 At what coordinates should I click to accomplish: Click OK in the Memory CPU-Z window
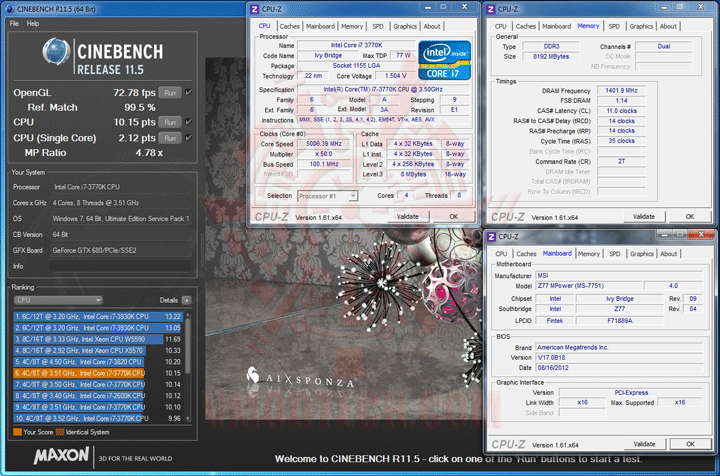coord(690,217)
